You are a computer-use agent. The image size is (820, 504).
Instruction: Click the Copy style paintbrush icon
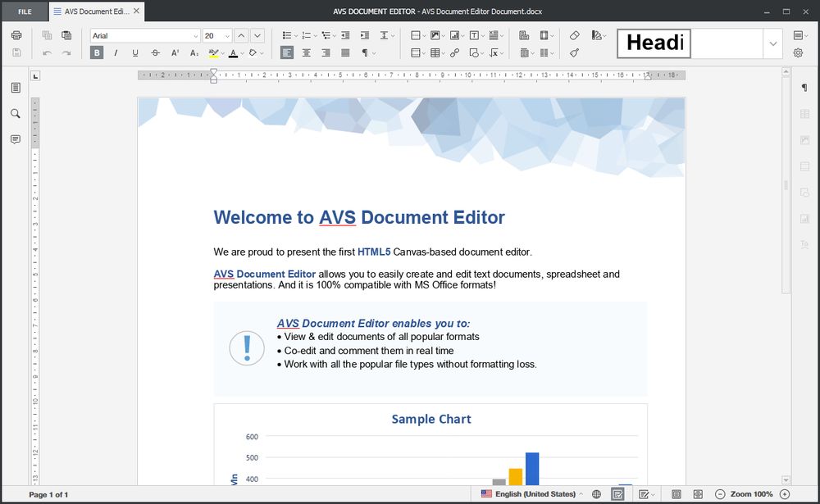tap(574, 52)
